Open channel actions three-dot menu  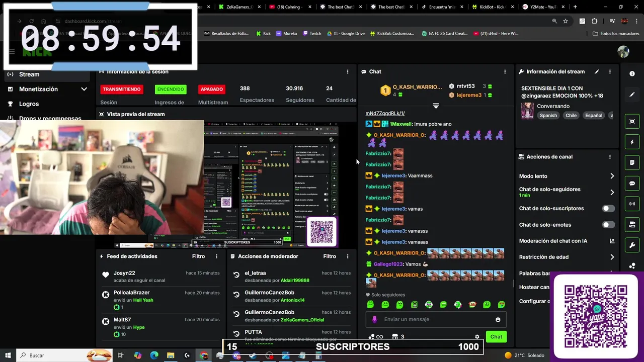[x=610, y=157]
